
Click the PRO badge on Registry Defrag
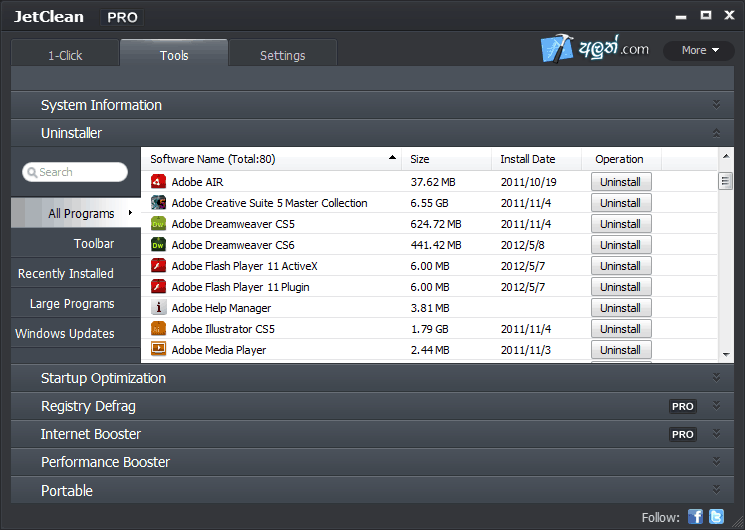(x=683, y=406)
